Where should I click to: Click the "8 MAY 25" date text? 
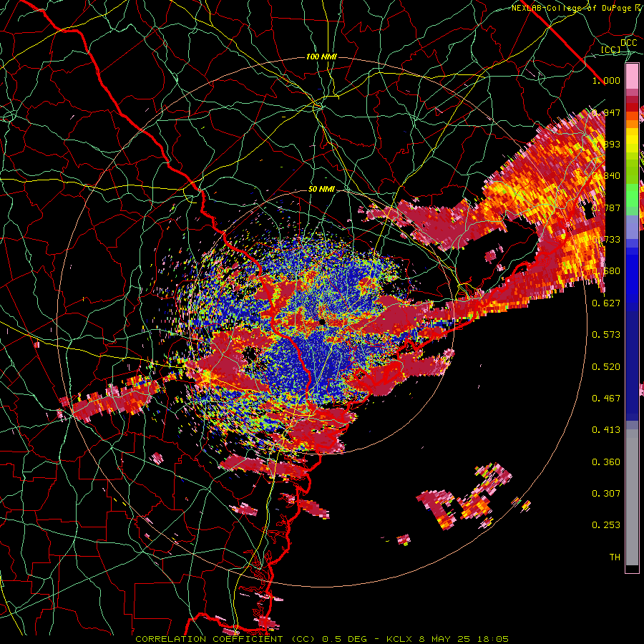coord(446,639)
